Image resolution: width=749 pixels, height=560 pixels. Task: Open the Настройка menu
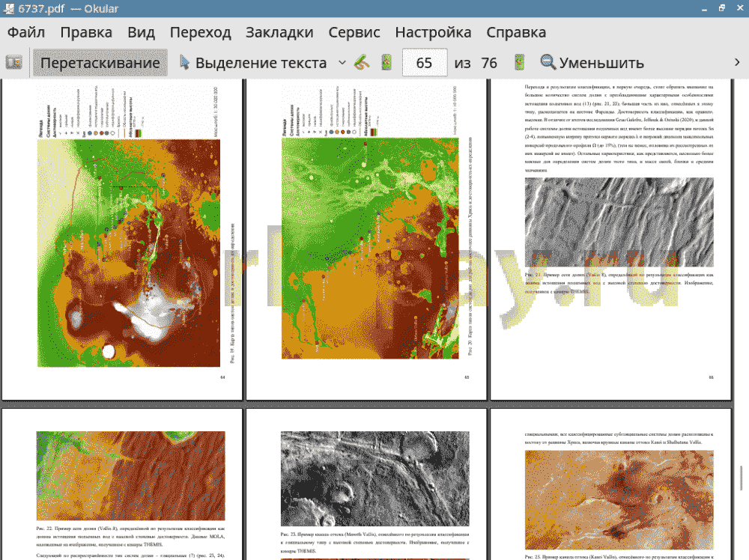433,32
